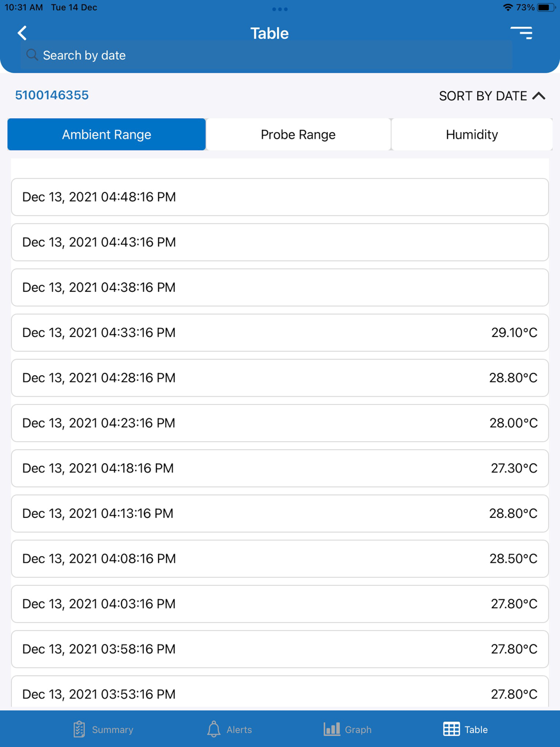Viewport: 560px width, 747px height.
Task: Open the Graph bar chart icon
Action: click(332, 729)
